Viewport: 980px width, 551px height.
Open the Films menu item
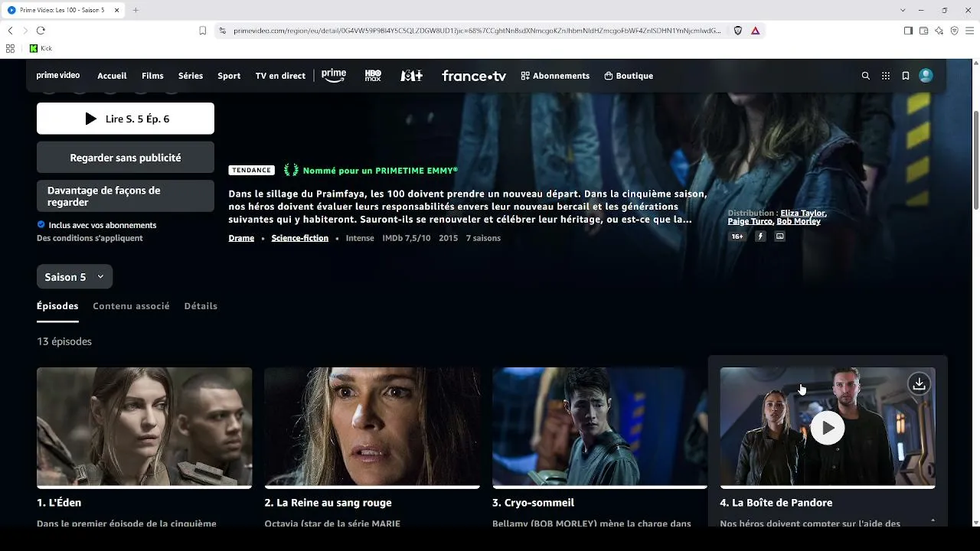coord(152,76)
